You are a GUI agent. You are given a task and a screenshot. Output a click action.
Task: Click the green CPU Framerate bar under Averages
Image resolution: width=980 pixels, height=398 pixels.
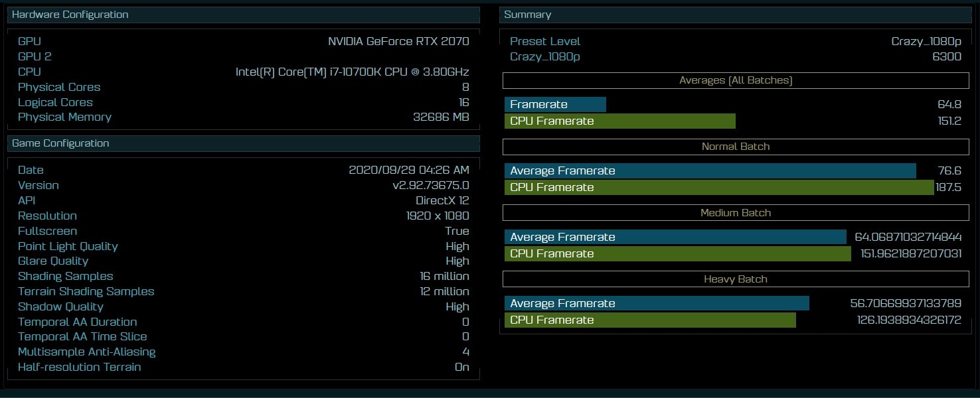pyautogui.click(x=619, y=121)
